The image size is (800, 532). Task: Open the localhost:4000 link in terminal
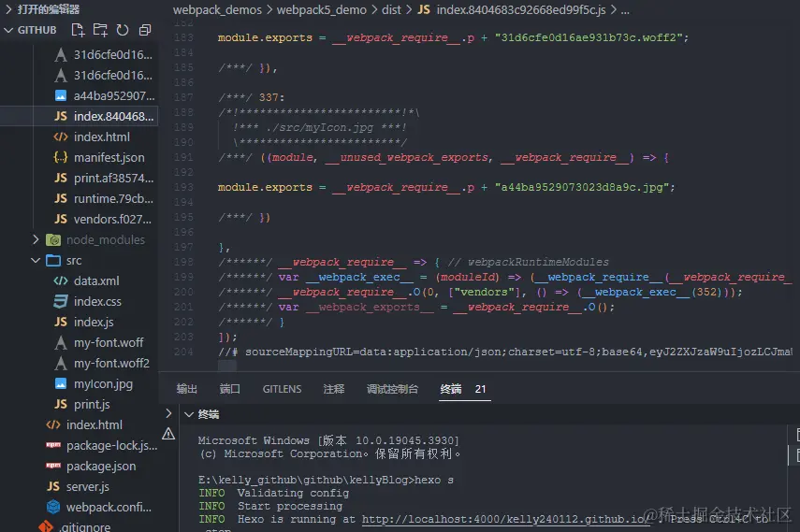pos(505,519)
